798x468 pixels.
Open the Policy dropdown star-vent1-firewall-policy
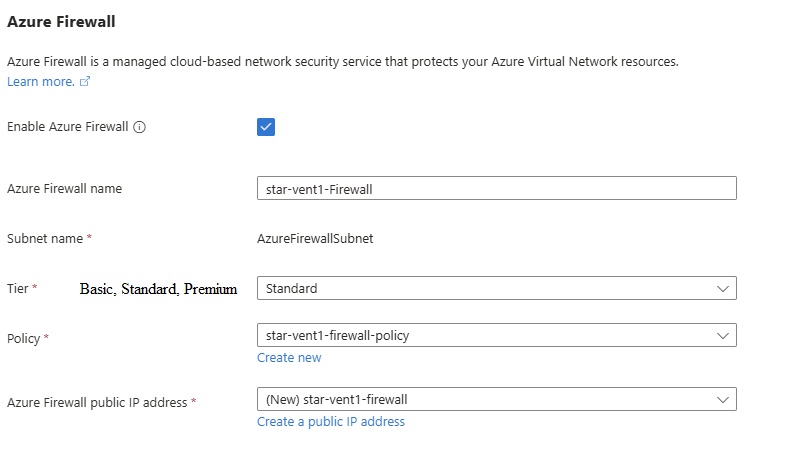(x=480, y=335)
